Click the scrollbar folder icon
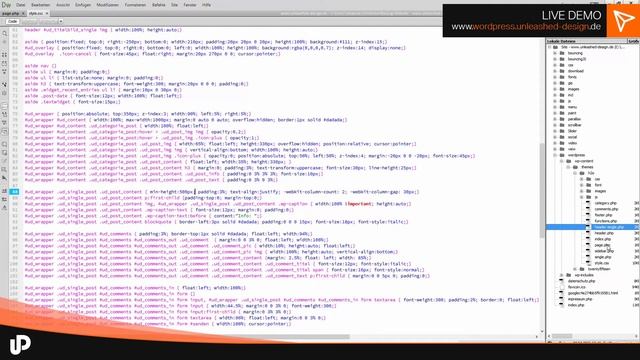The width and height of the screenshot is (640, 360). [x=562, y=125]
